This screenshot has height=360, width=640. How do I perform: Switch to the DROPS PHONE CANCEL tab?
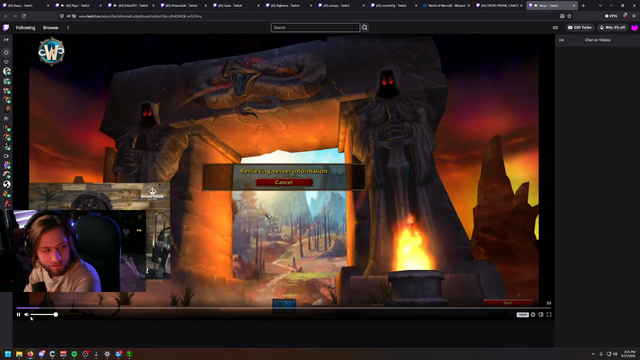pos(500,5)
